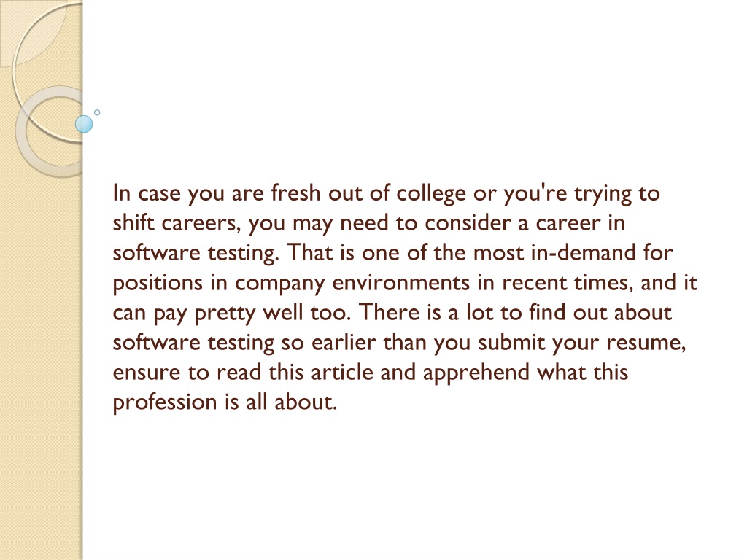
Task: Click the word "resume," at the end of the sixth line
Action: tap(646, 343)
